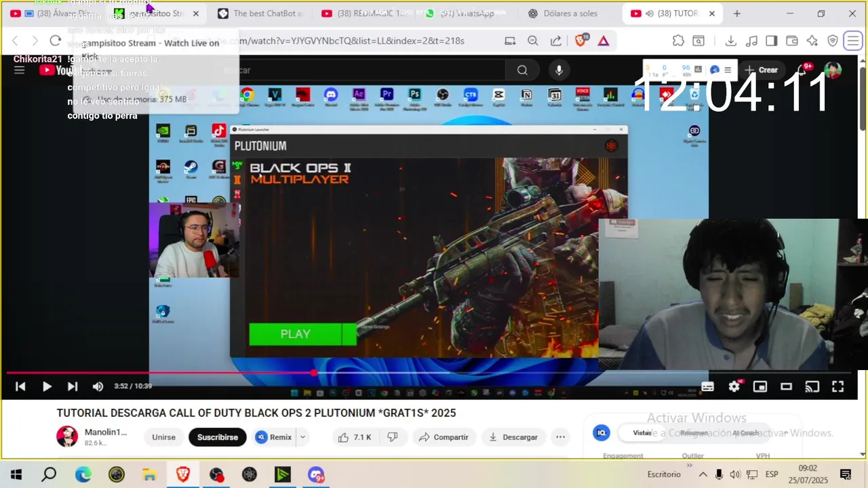Open File Explorer from taskbar

(149, 474)
